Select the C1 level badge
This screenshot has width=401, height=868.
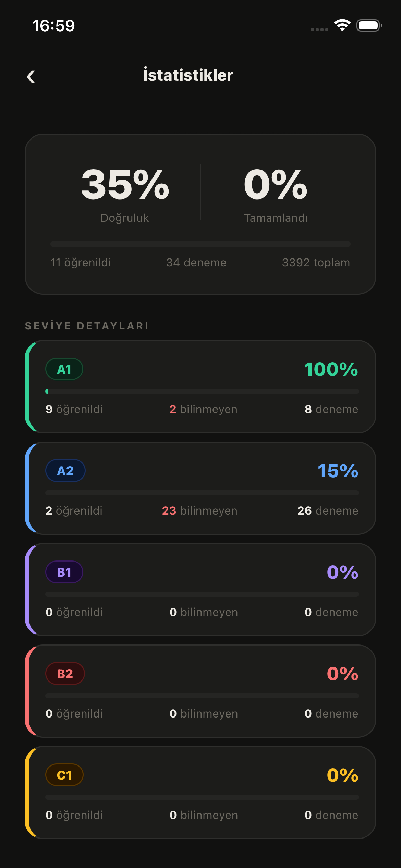tap(64, 775)
